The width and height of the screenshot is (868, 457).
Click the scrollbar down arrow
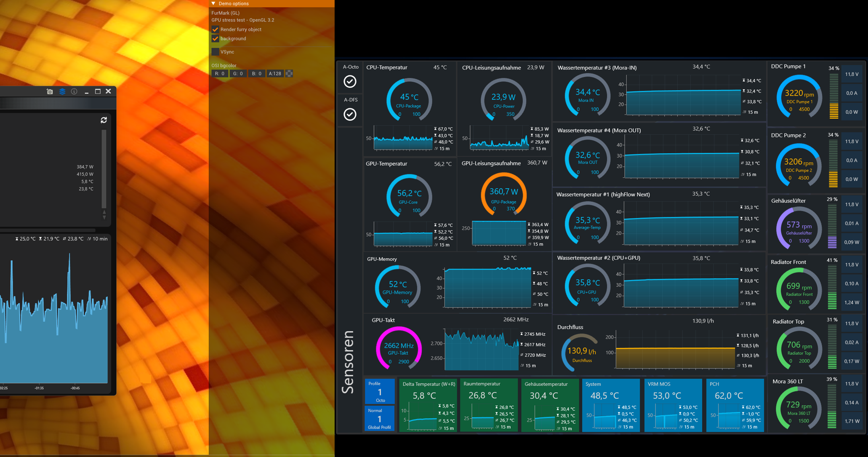click(x=104, y=217)
